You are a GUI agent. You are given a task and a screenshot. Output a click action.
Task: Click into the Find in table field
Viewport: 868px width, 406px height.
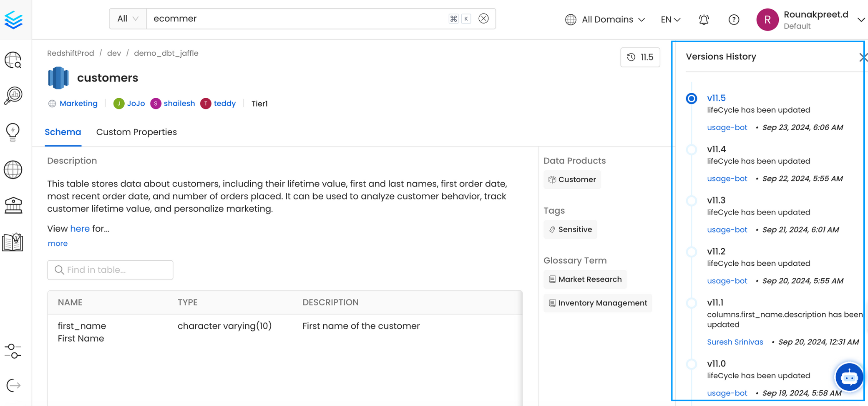pos(110,270)
